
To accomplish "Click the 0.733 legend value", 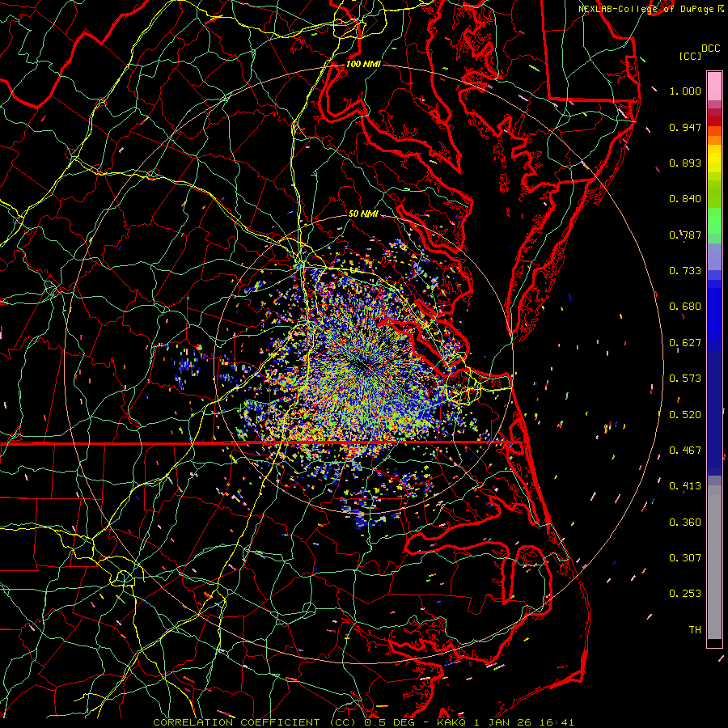I will pyautogui.click(x=685, y=271).
